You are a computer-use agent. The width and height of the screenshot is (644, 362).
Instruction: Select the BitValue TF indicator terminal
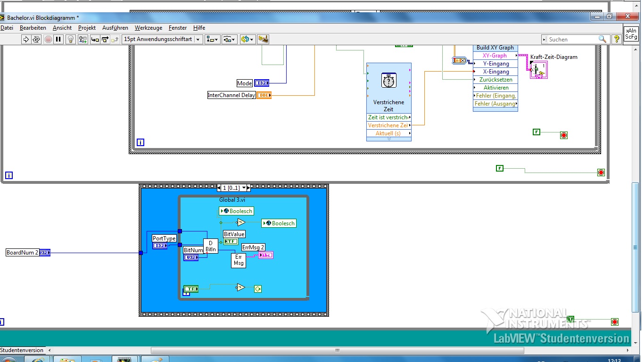click(x=231, y=241)
